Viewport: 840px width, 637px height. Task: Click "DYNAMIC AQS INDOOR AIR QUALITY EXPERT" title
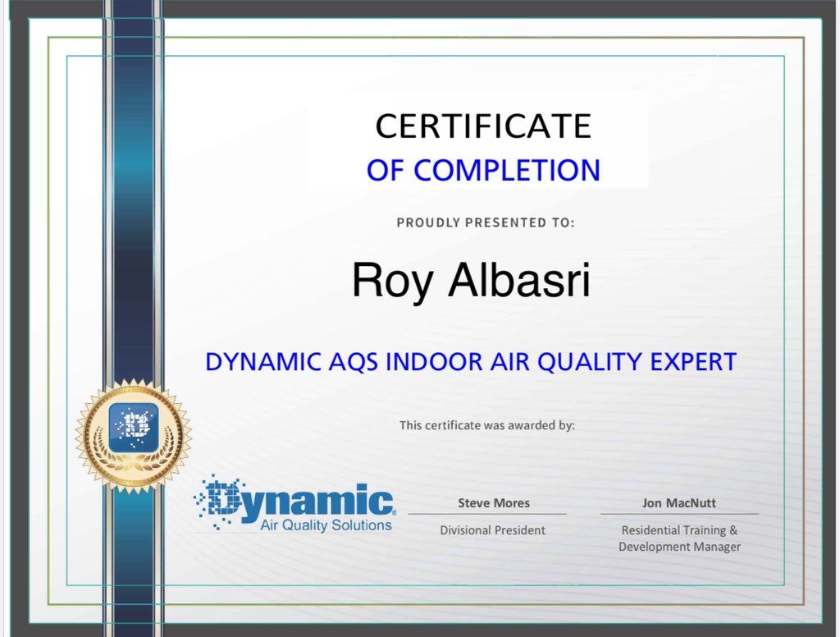coord(471,362)
